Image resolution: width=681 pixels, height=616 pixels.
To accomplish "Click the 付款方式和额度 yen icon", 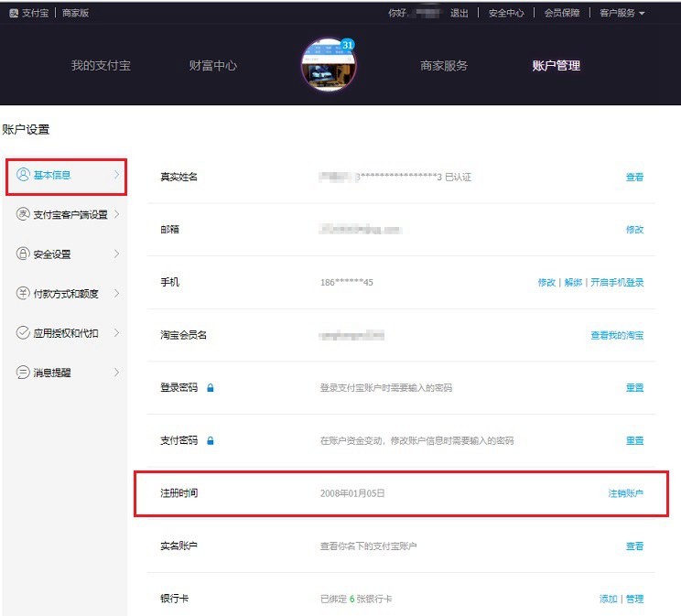I will point(23,293).
